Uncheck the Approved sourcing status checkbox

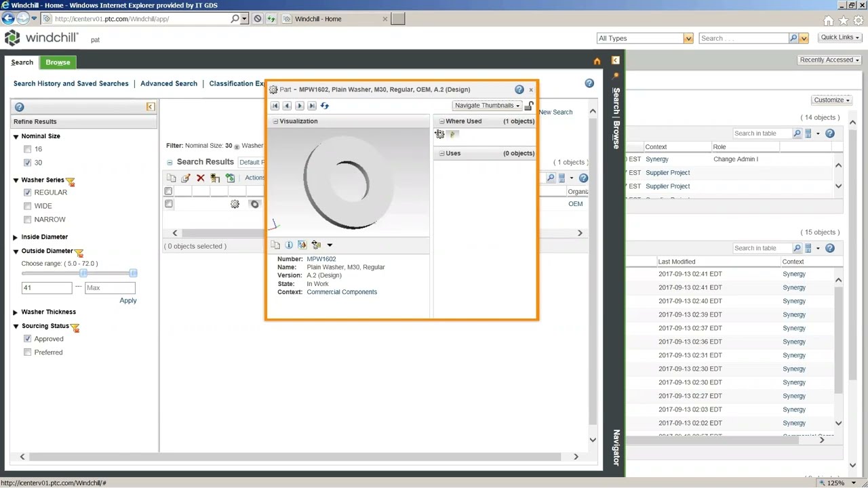(27, 339)
